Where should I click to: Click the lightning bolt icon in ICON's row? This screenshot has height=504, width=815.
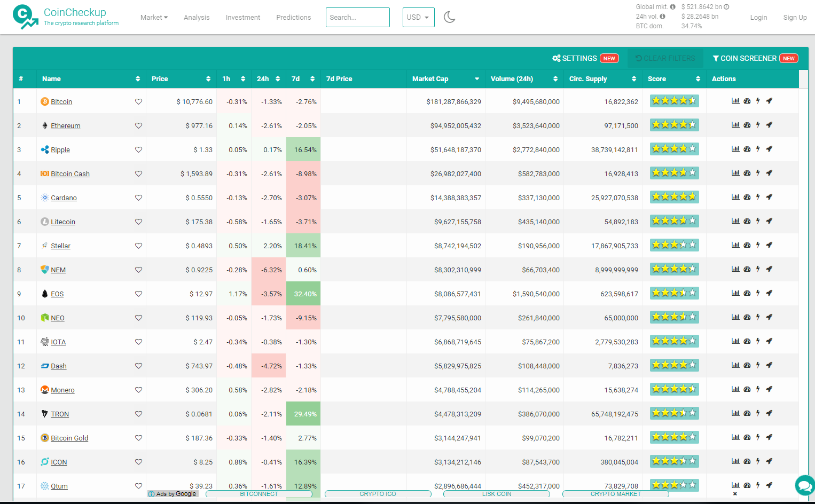click(758, 461)
